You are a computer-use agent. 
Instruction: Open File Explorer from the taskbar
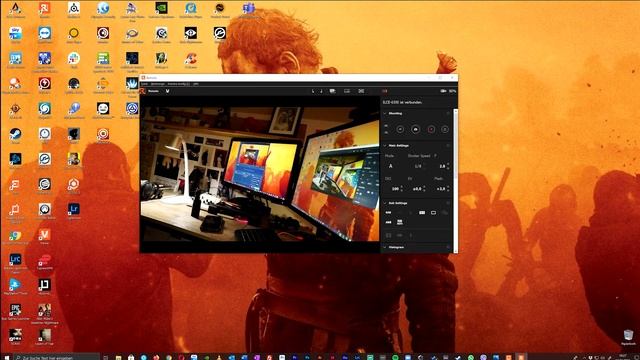point(118,357)
